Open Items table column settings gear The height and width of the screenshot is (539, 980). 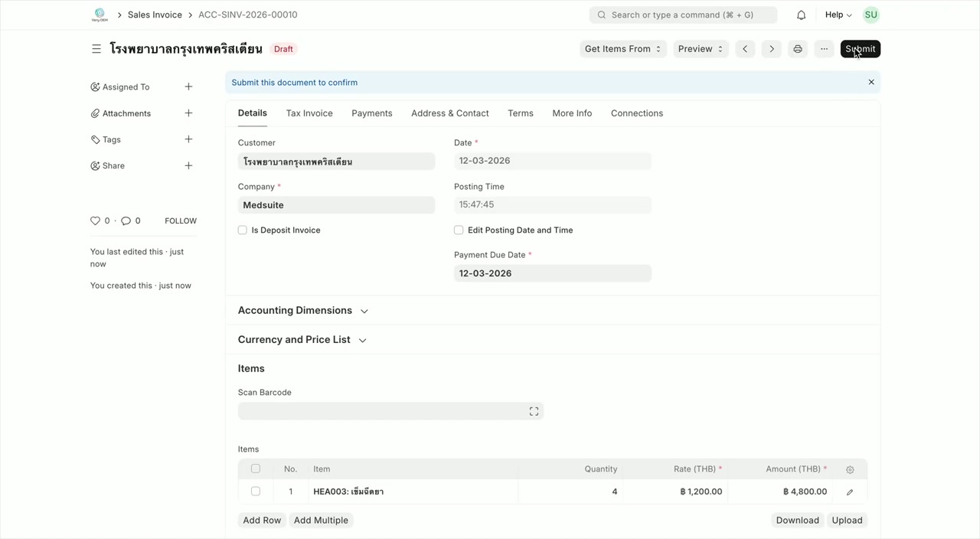click(x=850, y=469)
